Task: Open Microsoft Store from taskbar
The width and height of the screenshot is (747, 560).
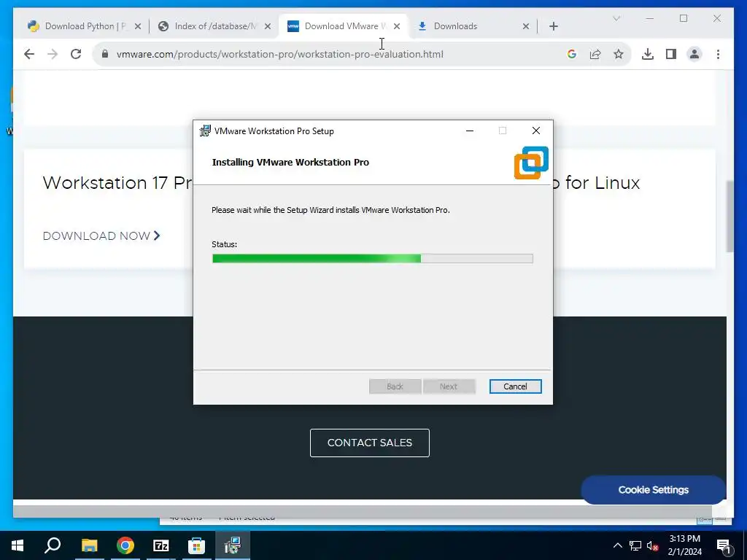Action: (x=196, y=545)
